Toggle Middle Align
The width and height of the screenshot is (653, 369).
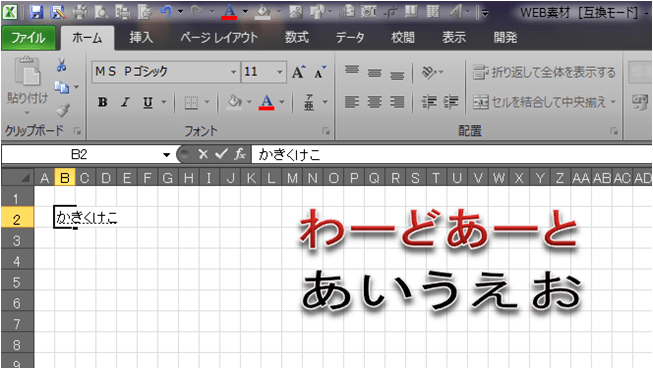pyautogui.click(x=374, y=73)
